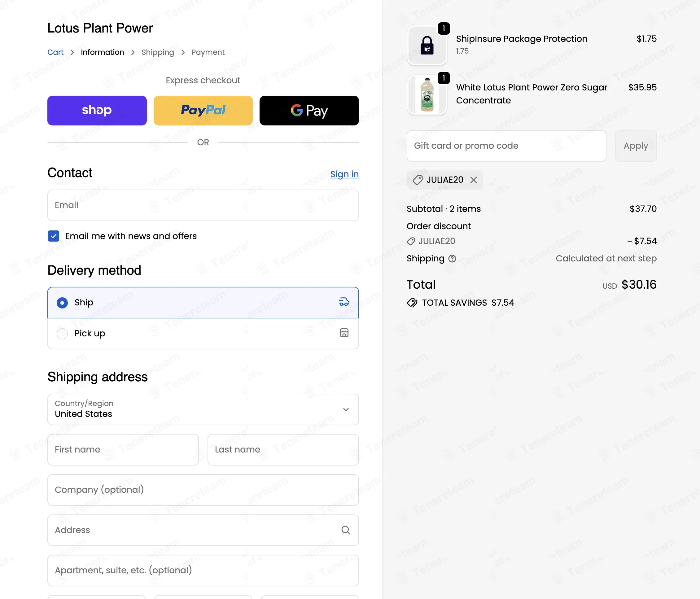This screenshot has height=599, width=700.
Task: Click the Sign in link
Action: coord(344,174)
